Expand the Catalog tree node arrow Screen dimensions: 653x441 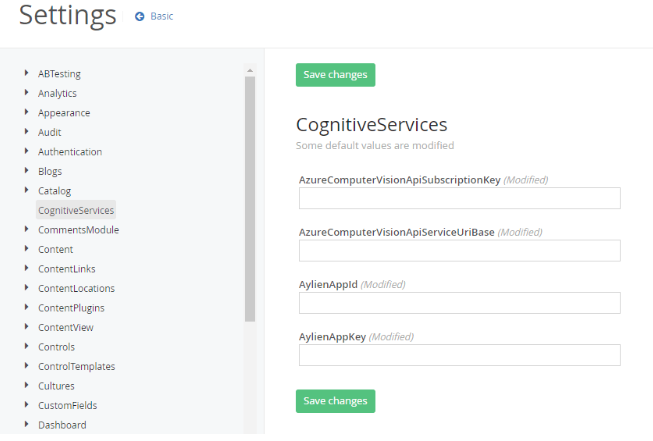click(27, 190)
